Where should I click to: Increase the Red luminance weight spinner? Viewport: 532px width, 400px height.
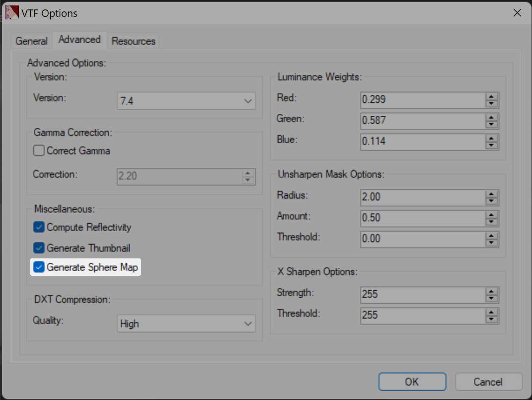(x=492, y=96)
